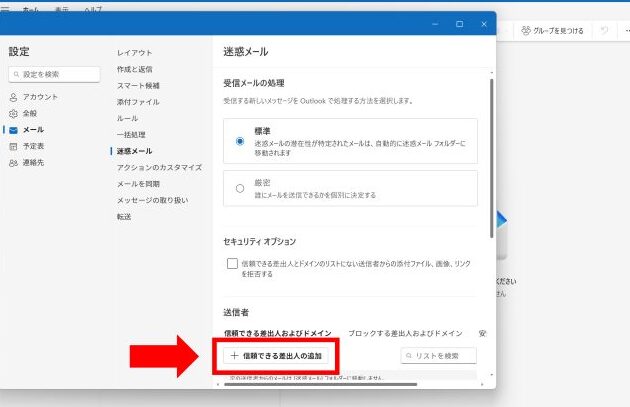Select the 厳密 junk mail filter option
Screen dimensions: 630x407
(x=350, y=188)
